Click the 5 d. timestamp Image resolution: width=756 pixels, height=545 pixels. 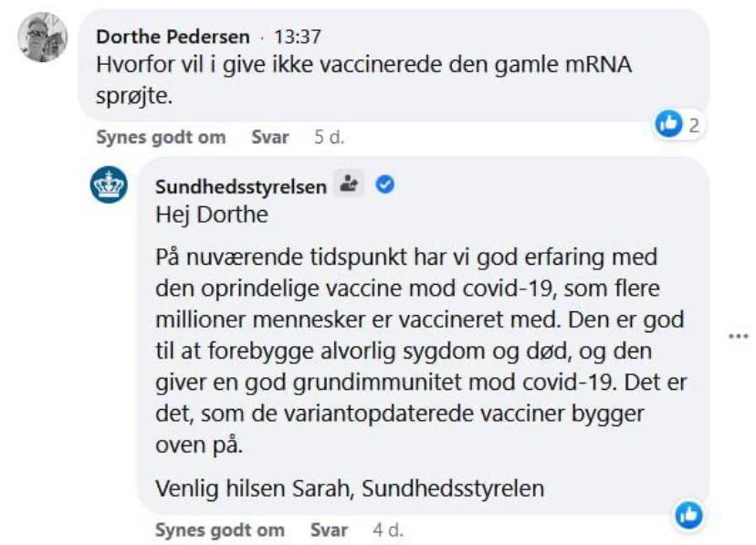(x=330, y=137)
